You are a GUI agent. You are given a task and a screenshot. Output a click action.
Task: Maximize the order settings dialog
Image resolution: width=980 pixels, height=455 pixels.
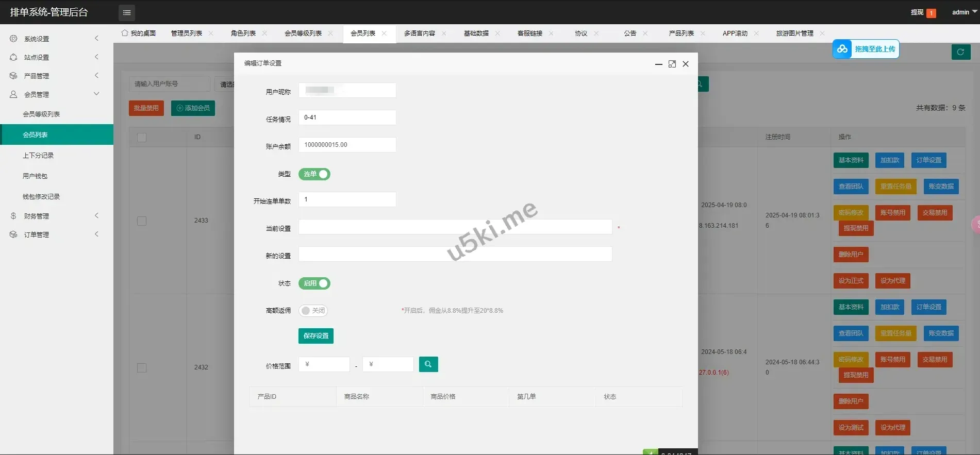(672, 64)
